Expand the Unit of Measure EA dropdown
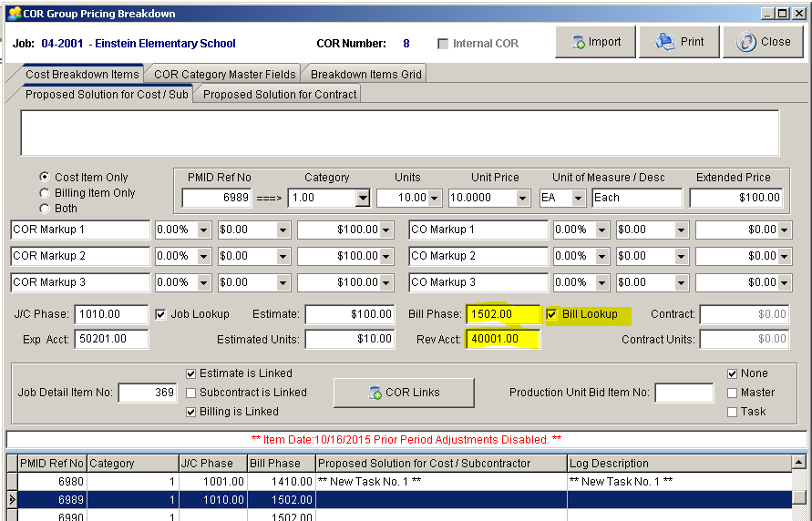 pos(578,198)
